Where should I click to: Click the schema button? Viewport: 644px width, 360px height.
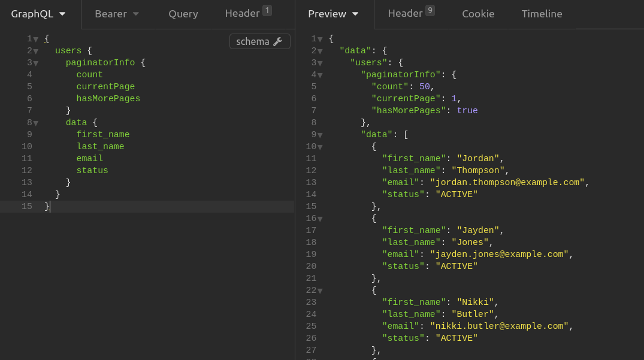pyautogui.click(x=259, y=41)
